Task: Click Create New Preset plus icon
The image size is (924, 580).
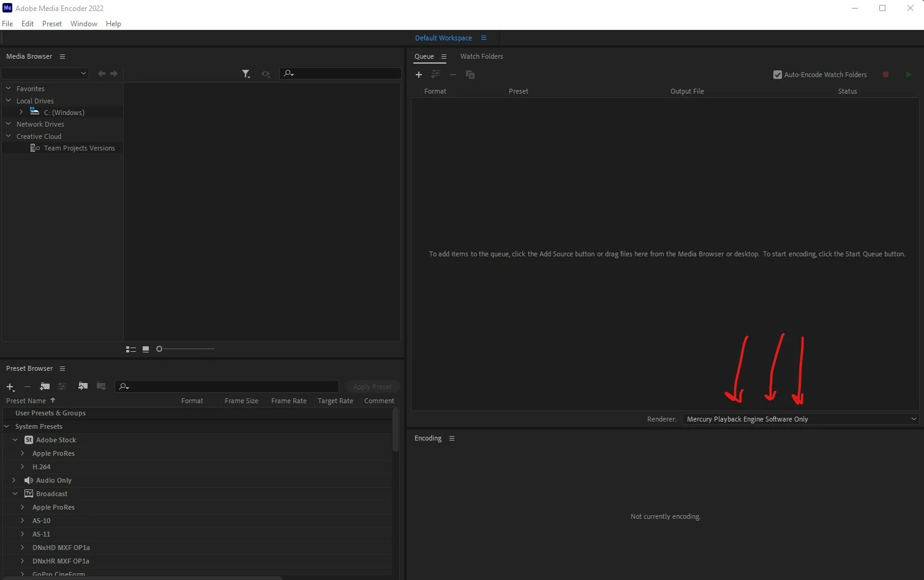Action: tap(10, 387)
